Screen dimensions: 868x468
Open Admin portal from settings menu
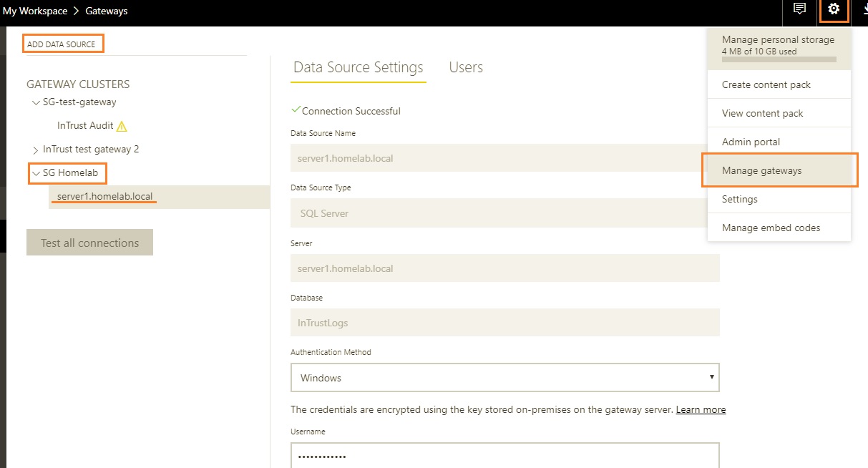751,142
